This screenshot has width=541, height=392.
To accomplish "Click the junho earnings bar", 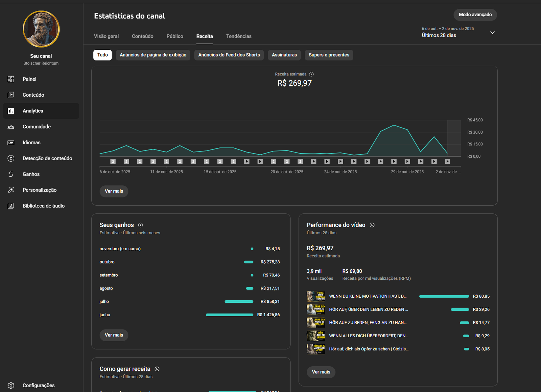I will pos(229,315).
